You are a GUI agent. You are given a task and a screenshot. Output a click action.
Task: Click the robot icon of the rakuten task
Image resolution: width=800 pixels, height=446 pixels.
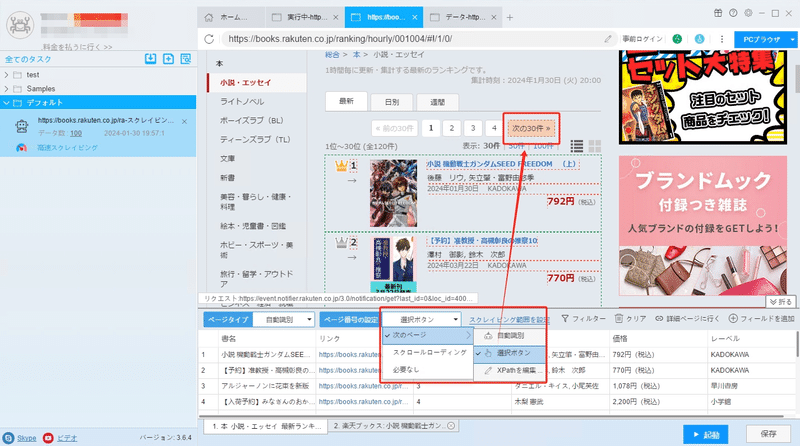[x=21, y=126]
